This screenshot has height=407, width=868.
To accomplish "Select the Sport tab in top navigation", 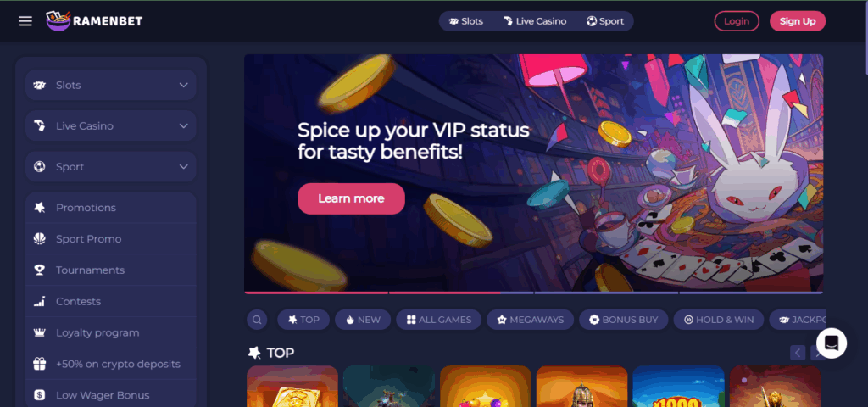I will [x=605, y=21].
